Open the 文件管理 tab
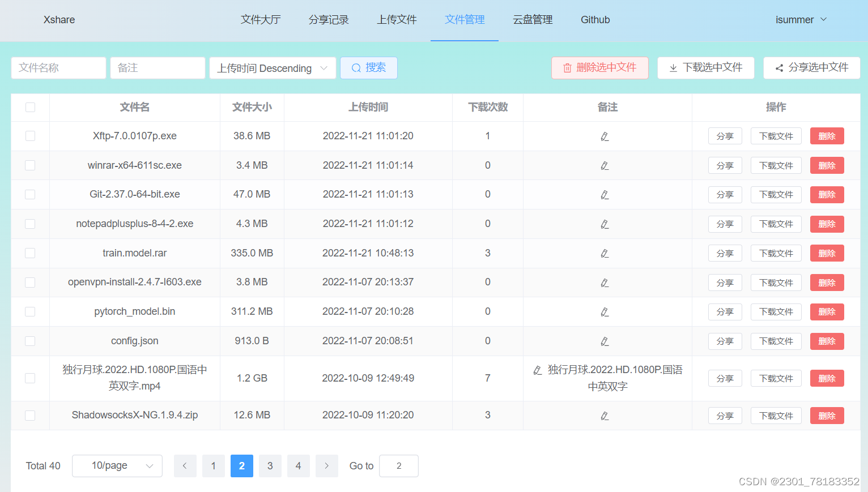Screen dimensions: 868x492 tap(465, 20)
